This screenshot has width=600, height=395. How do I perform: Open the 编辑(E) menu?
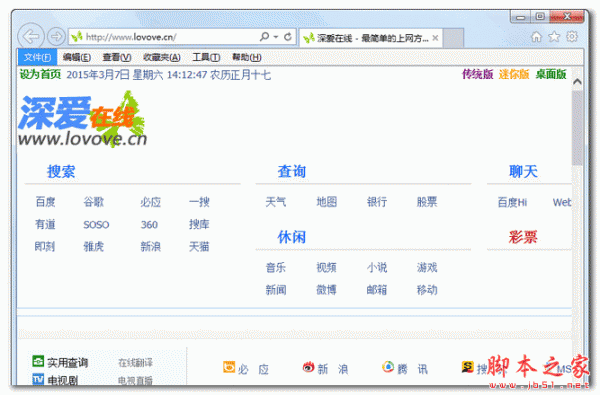pos(77,57)
